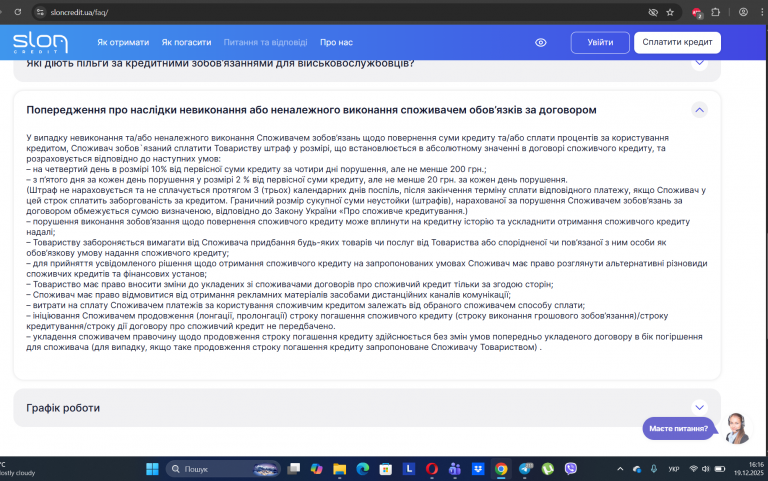Open Microsoft Store from taskbar
Screen dimensions: 768x481
(386, 469)
